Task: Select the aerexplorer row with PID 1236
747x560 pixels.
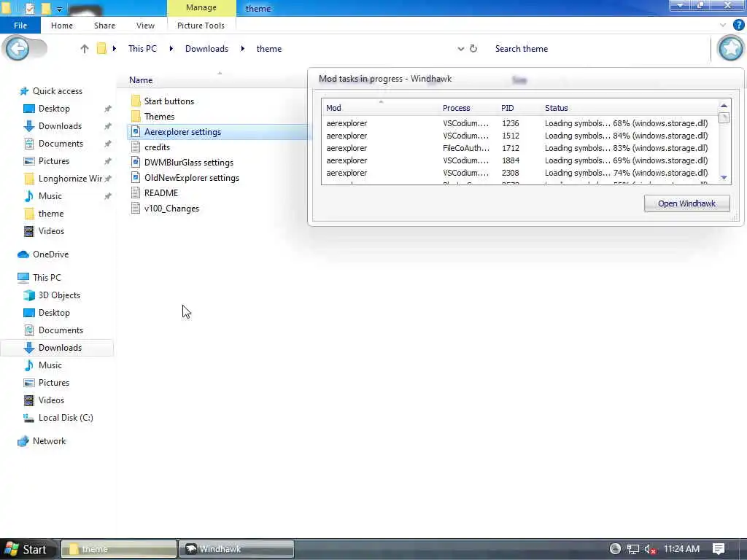Action: click(519, 123)
